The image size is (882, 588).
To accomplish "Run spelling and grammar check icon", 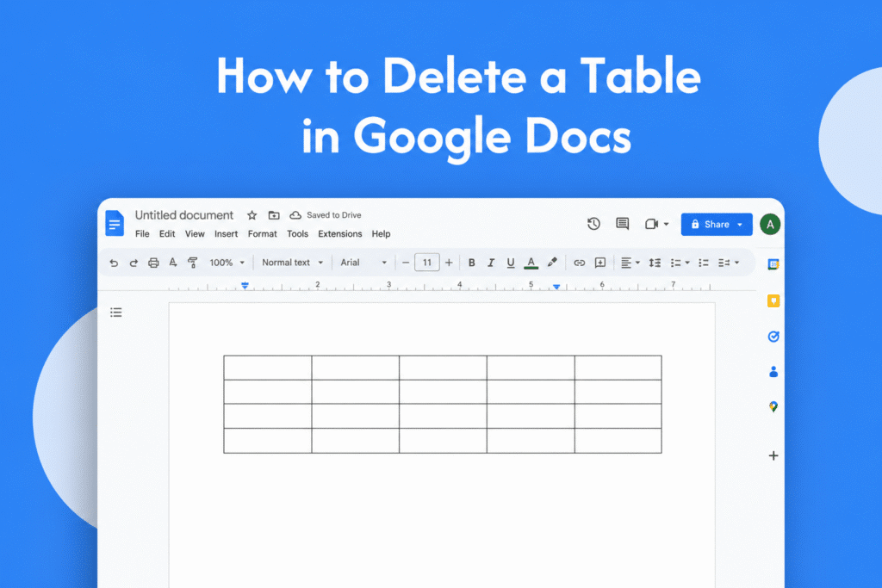I will click(x=173, y=263).
